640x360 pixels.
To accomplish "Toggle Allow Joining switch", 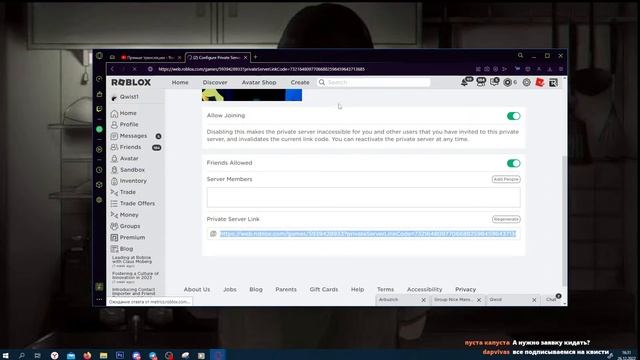I will click(513, 116).
